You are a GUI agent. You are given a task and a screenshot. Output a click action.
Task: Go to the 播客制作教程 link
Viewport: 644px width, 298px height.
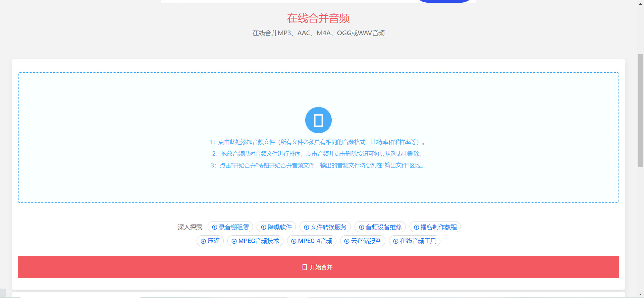coord(435,227)
